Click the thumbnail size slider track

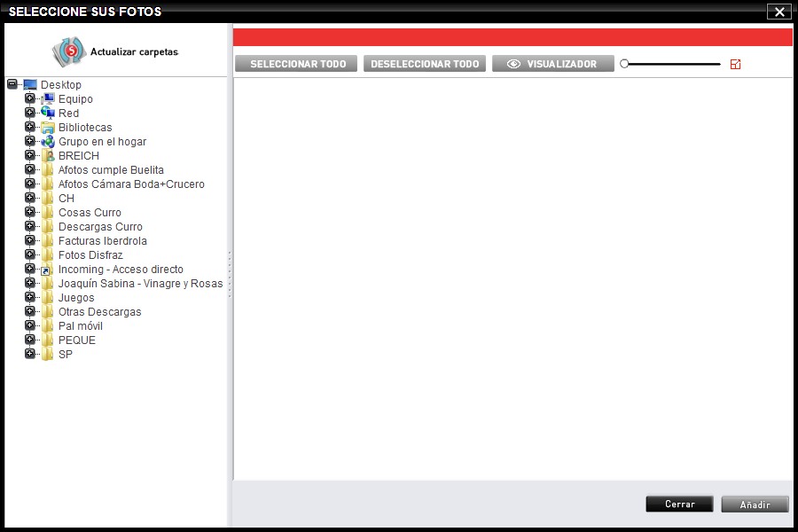coord(675,64)
